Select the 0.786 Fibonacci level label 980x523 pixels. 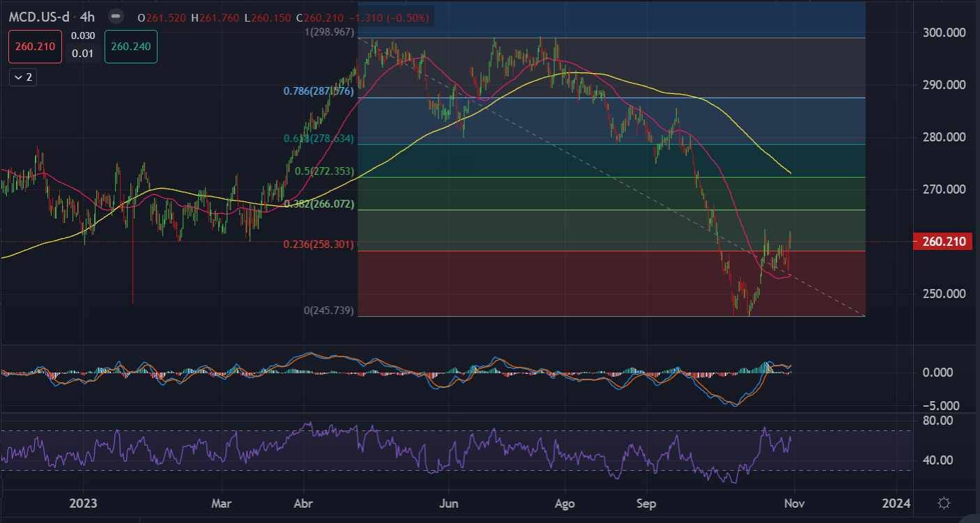pos(319,91)
